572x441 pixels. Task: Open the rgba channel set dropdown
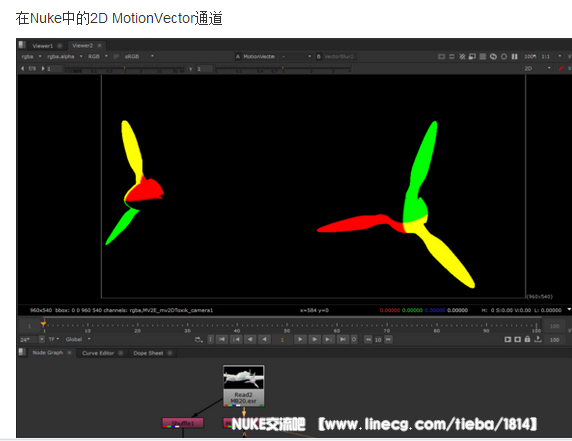coord(31,56)
